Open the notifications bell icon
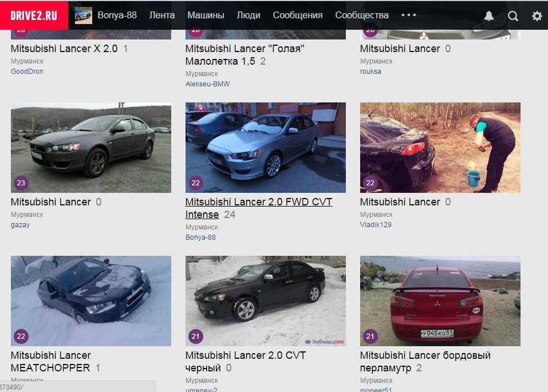This screenshot has height=392, width=548. point(488,15)
